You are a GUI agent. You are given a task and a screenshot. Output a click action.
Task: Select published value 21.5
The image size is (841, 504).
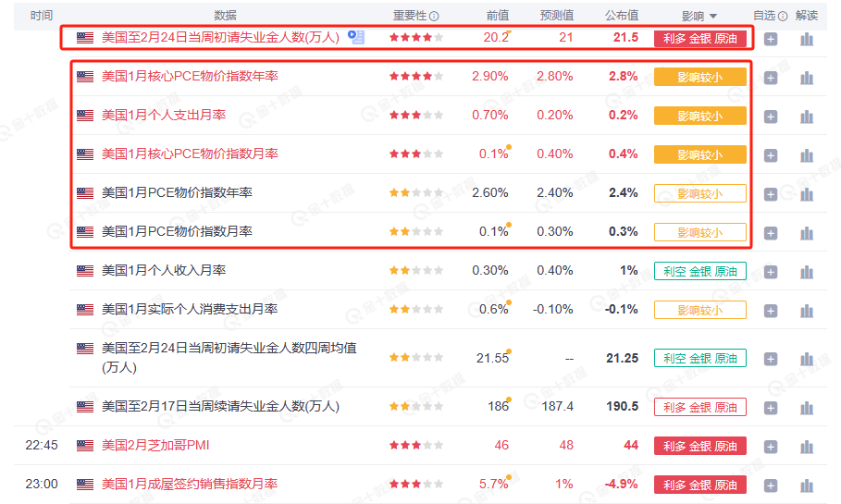[626, 37]
